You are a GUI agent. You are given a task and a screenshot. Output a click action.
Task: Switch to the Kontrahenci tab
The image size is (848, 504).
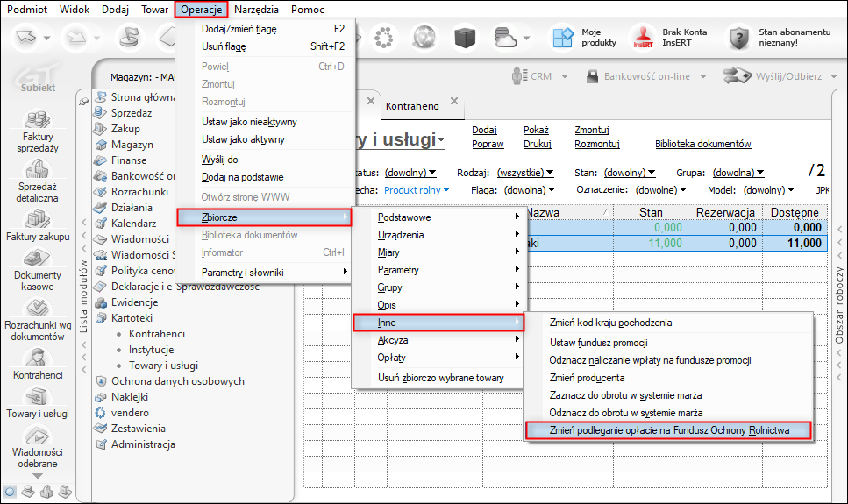click(x=412, y=106)
